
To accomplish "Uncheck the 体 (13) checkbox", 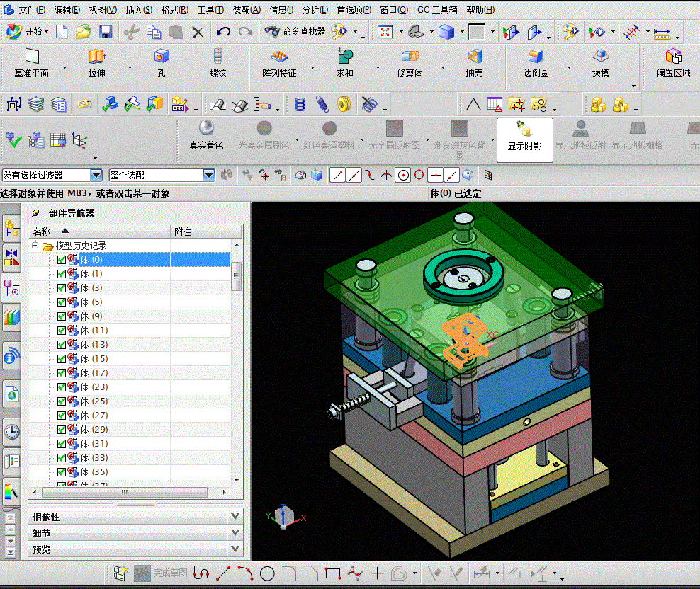I will point(62,345).
